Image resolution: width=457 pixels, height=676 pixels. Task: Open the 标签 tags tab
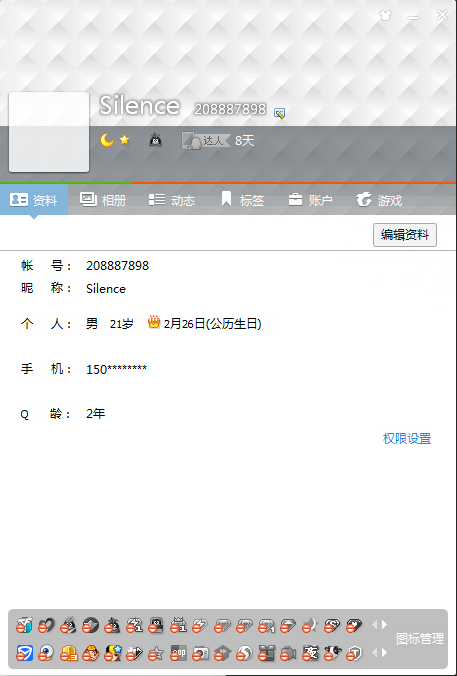pos(242,200)
